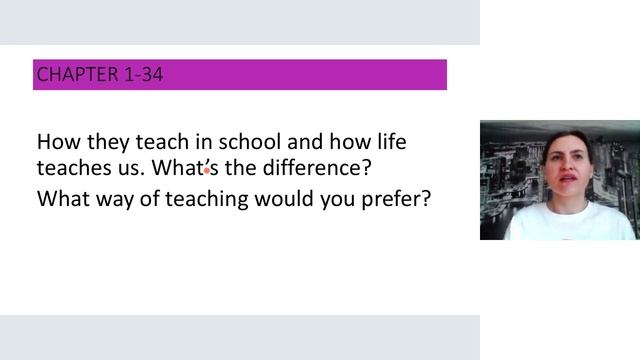This screenshot has width=640, height=360.
Task: Click the gray band above the slide
Action: 240,22
